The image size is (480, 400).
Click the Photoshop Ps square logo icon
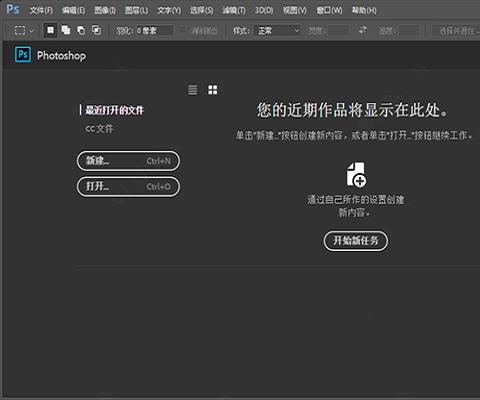(x=23, y=55)
